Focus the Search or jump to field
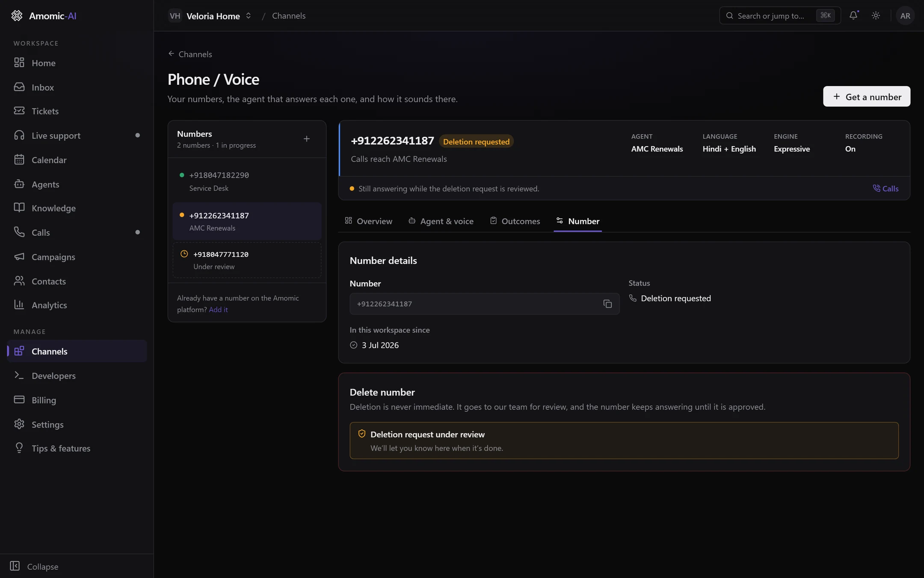The width and height of the screenshot is (924, 578). tap(780, 16)
